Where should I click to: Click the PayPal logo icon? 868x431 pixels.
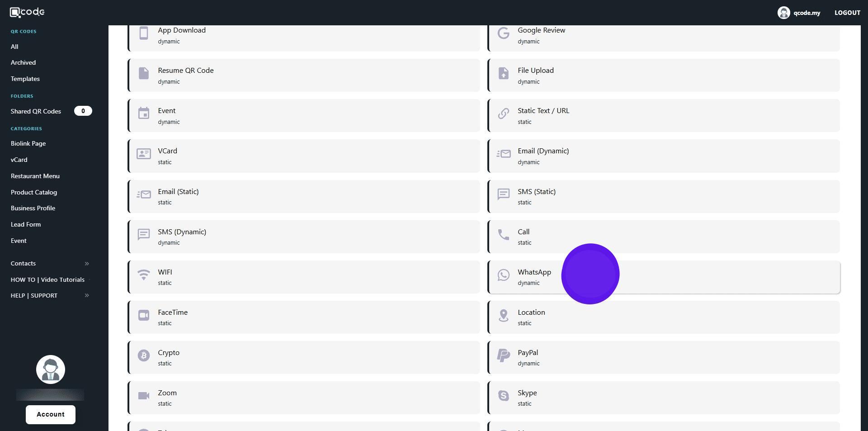(x=504, y=355)
